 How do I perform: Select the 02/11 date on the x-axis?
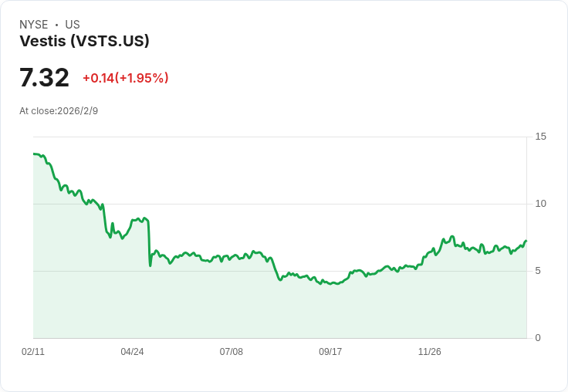coord(33,352)
